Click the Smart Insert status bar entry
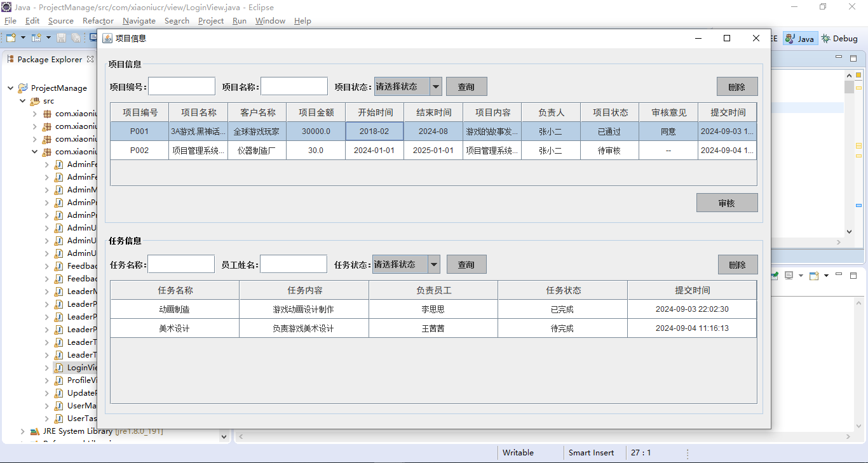The width and height of the screenshot is (868, 463). [x=591, y=453]
